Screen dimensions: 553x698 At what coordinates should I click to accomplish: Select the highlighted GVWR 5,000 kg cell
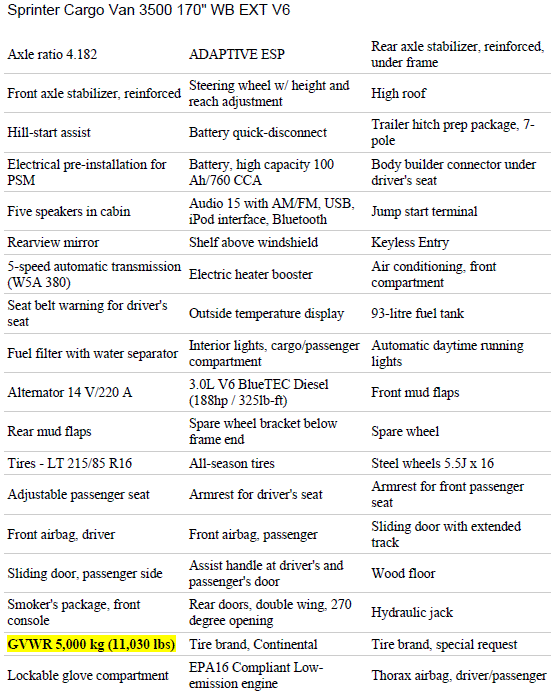click(91, 644)
